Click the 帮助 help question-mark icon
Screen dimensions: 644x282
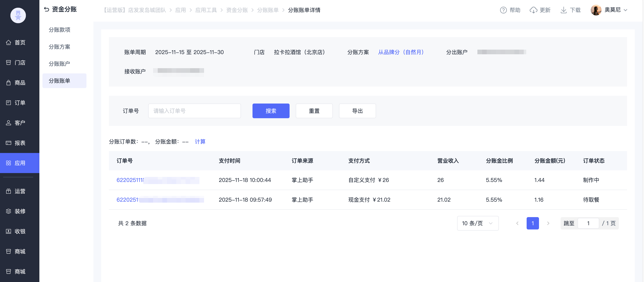(x=503, y=10)
